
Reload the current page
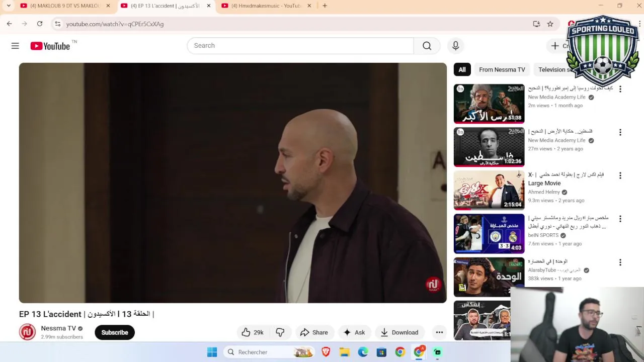click(40, 24)
